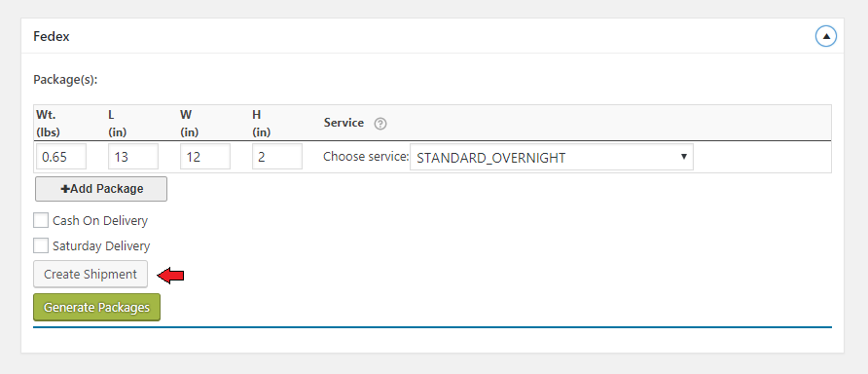Click the L (in) column header
The image size is (868, 374).
(x=118, y=124)
